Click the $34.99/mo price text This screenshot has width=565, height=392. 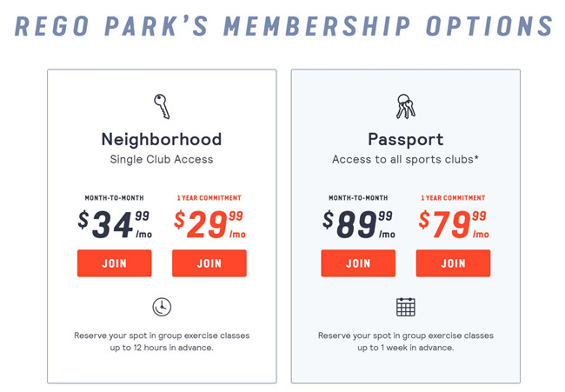pos(115,224)
